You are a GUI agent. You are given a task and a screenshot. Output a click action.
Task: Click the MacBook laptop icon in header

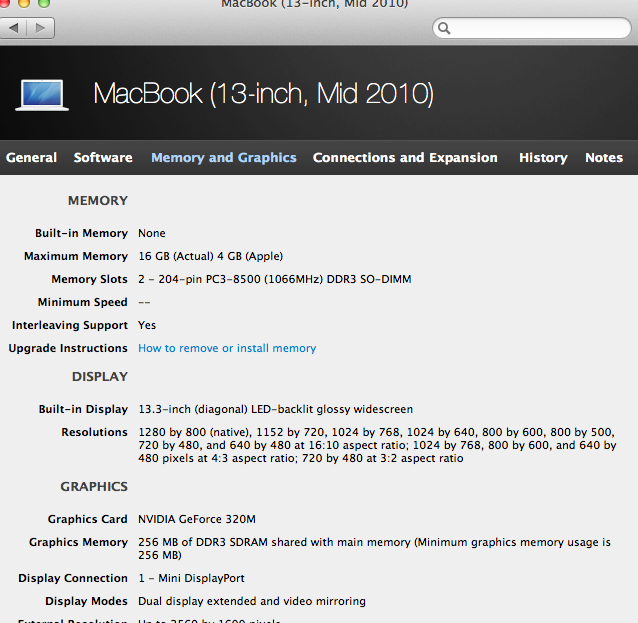[x=42, y=95]
